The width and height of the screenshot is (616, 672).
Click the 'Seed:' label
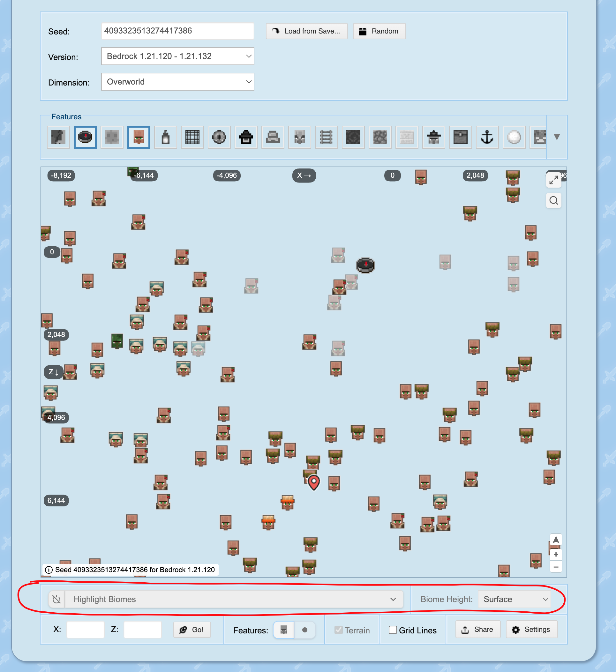(59, 32)
